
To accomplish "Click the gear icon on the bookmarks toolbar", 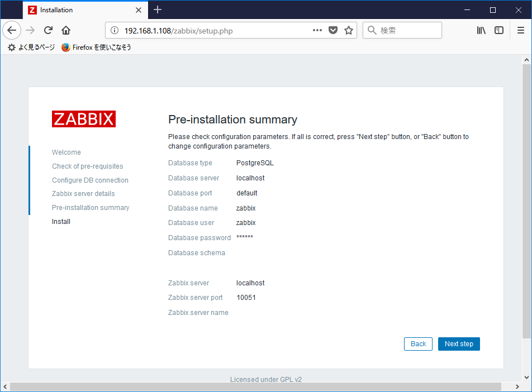I will (11, 47).
